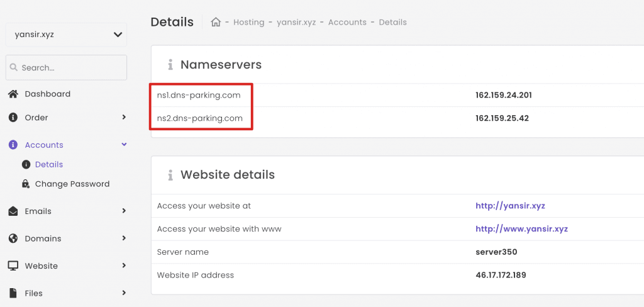Open the Change Password menu item
644x307 pixels.
[72, 184]
